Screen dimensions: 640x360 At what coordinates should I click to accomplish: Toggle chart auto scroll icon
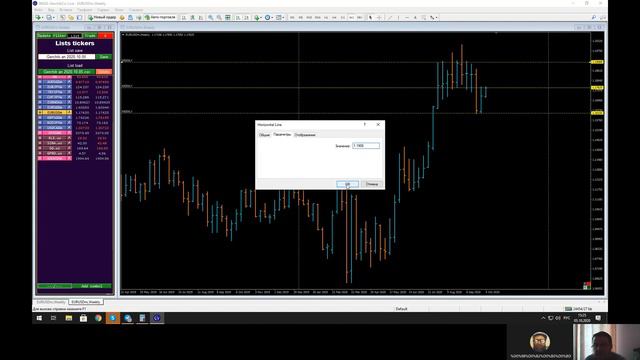click(238, 18)
